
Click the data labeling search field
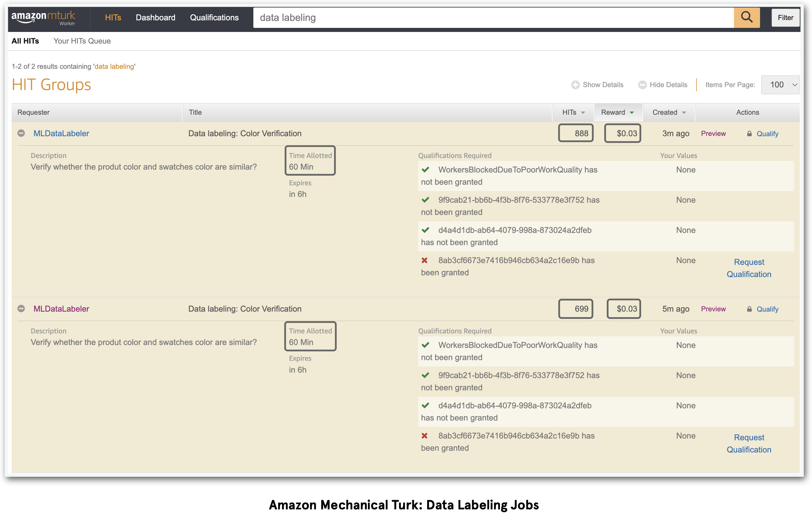pyautogui.click(x=493, y=18)
